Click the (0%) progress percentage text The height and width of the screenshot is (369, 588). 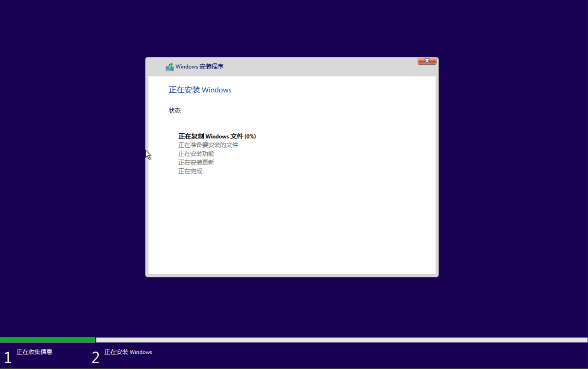tap(250, 136)
